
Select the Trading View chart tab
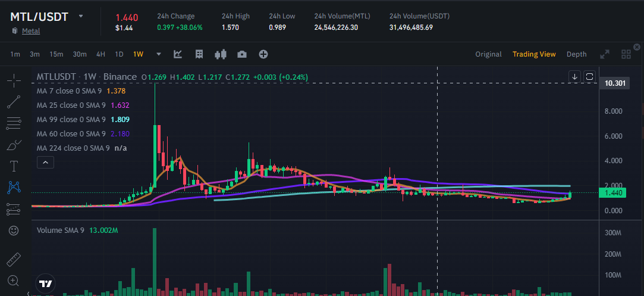pos(534,54)
